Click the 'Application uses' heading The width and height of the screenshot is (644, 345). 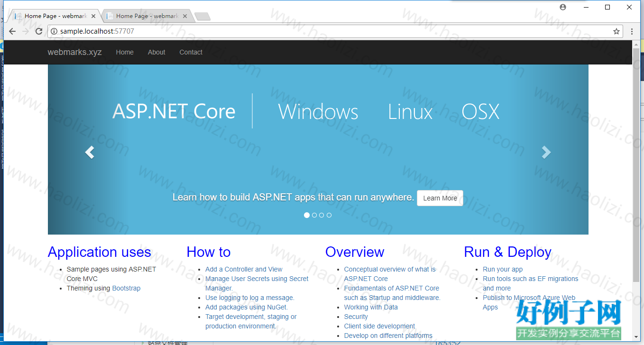coord(100,252)
